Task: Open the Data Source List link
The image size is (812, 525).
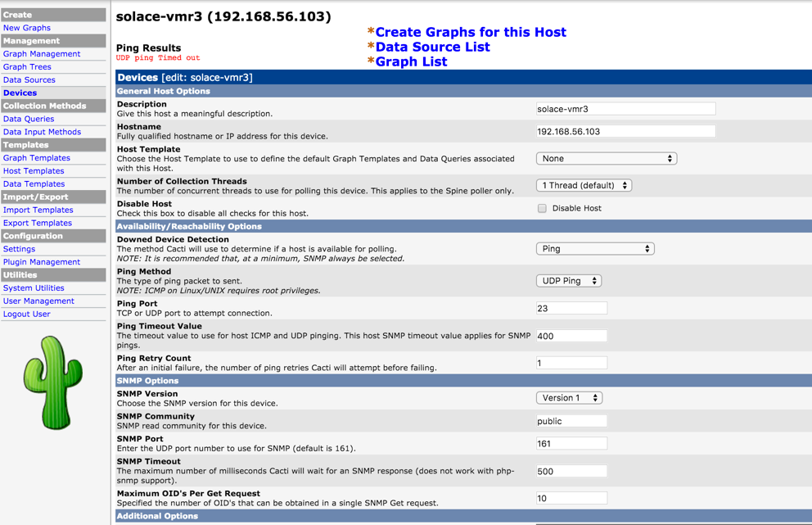Action: click(432, 47)
